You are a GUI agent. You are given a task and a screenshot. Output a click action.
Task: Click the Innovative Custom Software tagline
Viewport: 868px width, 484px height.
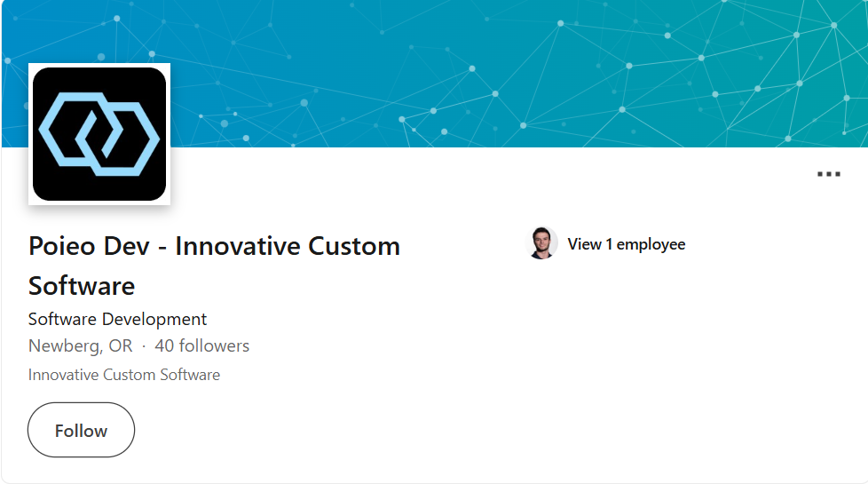(x=124, y=375)
